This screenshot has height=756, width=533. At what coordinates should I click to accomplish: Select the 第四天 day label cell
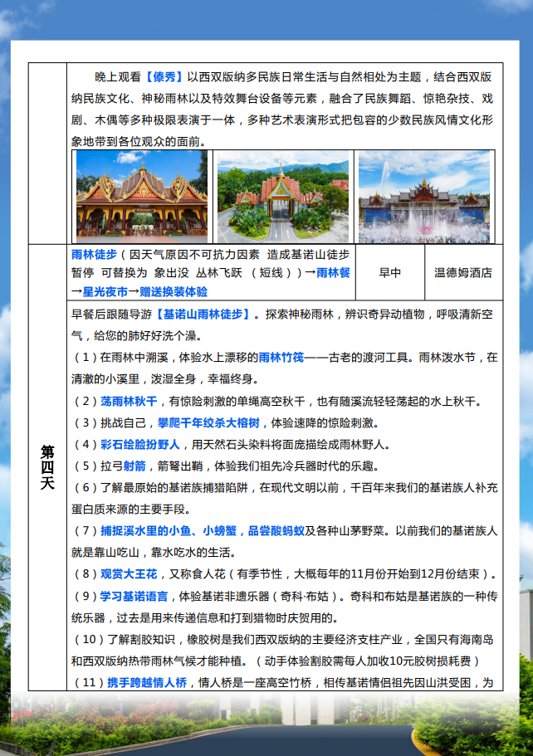click(47, 466)
